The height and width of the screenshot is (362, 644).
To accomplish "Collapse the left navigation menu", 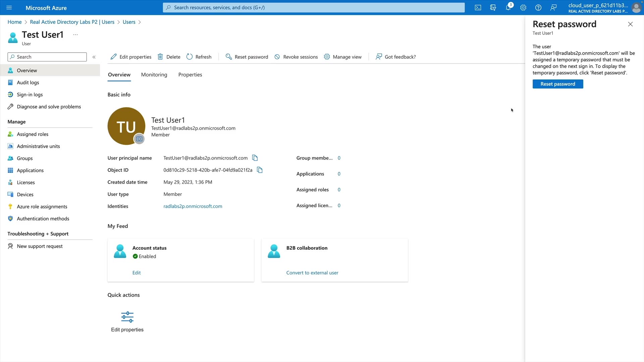I will coord(94,57).
